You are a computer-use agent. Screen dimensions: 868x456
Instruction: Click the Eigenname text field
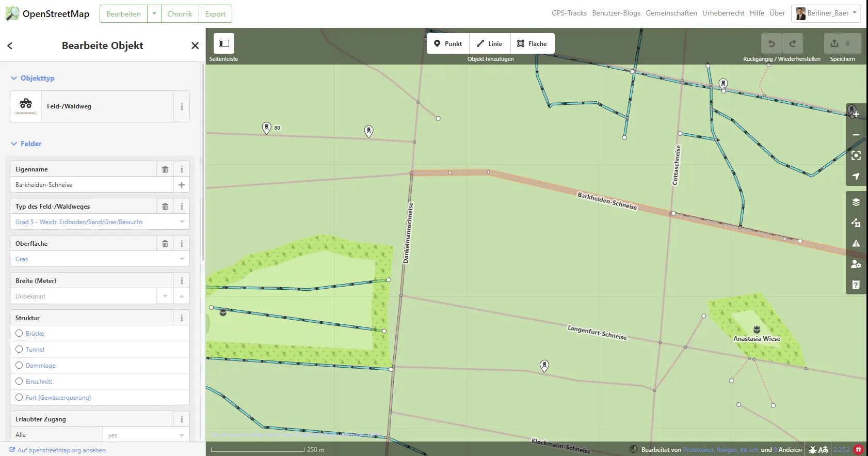[91, 185]
